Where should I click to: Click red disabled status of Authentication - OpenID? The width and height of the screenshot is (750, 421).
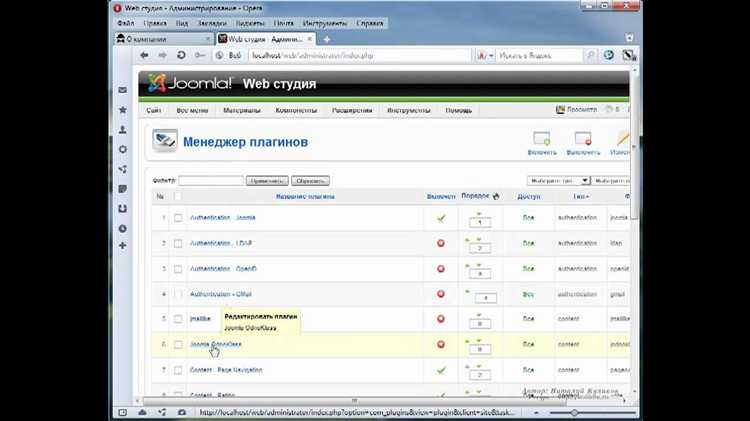coord(441,269)
